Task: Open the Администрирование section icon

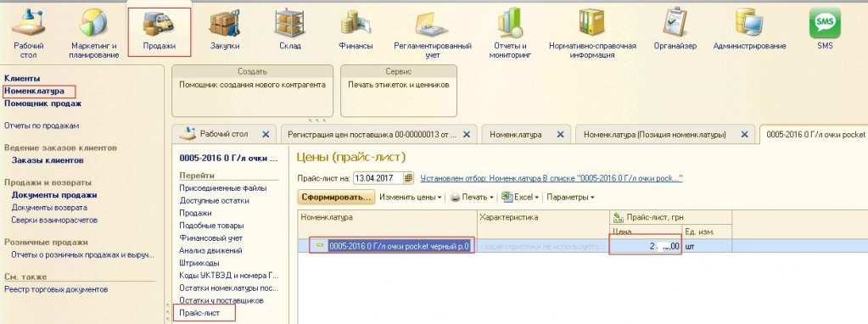Action: point(749,23)
